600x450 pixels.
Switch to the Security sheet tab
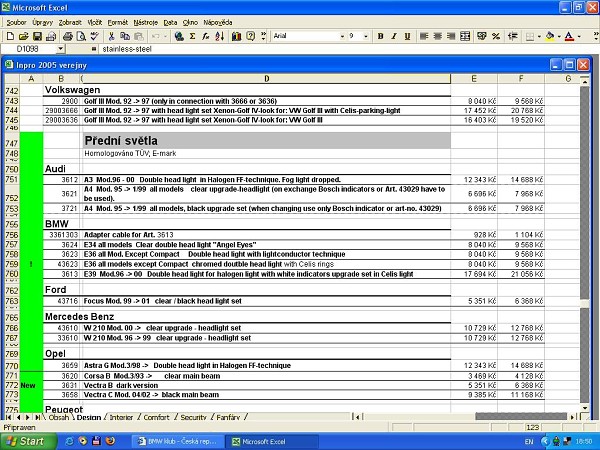click(x=193, y=417)
